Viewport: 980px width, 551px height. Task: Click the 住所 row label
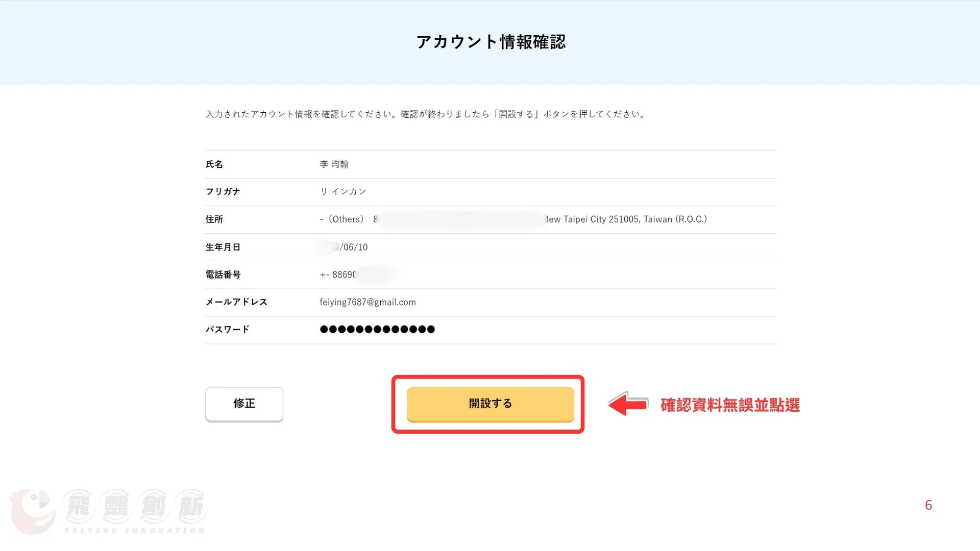214,219
